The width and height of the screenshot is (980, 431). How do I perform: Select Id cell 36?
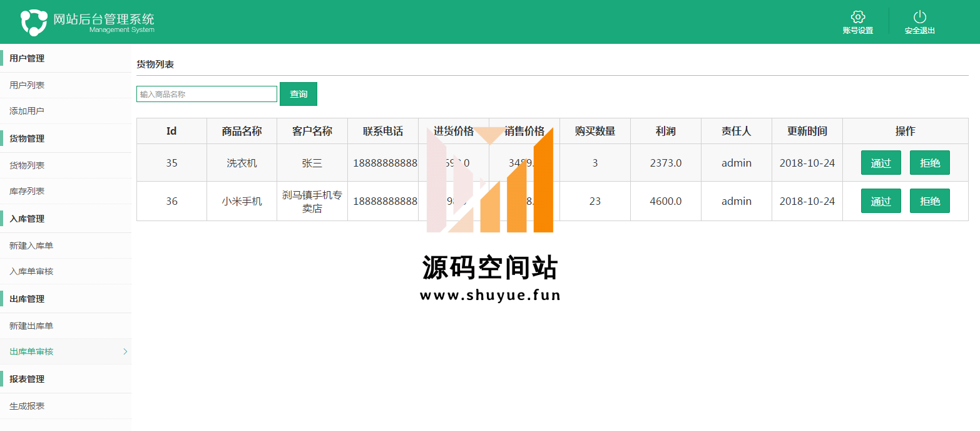click(x=171, y=201)
